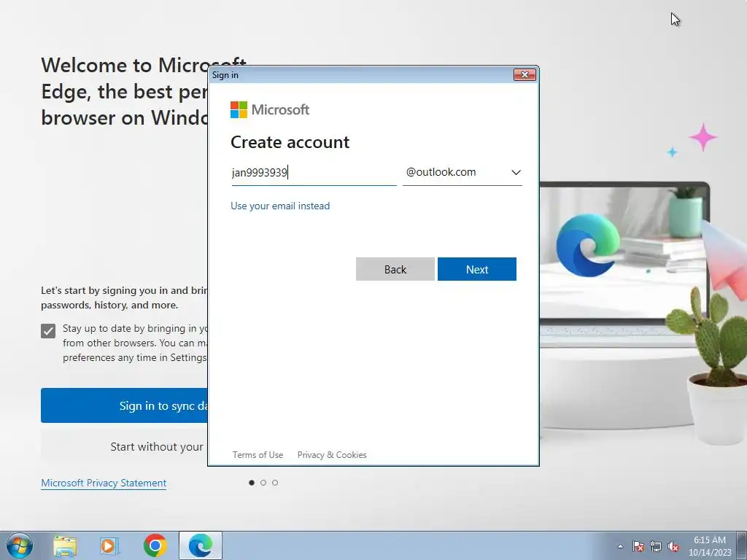Launch Windows Media Player from taskbar
The image size is (747, 560).
pyautogui.click(x=109, y=545)
